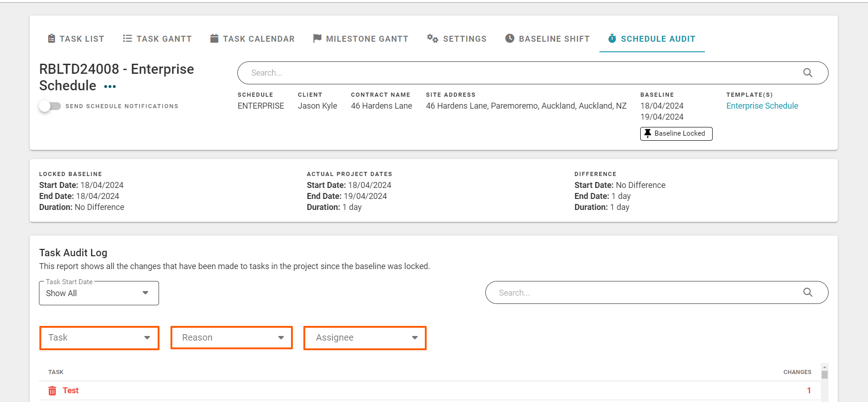This screenshot has height=402, width=868.
Task: Click the Baseline Shift clock icon
Action: point(510,39)
